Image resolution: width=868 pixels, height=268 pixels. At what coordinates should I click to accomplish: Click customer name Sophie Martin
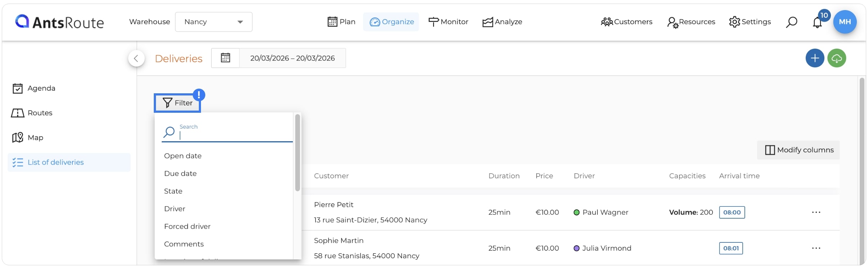pyautogui.click(x=339, y=241)
